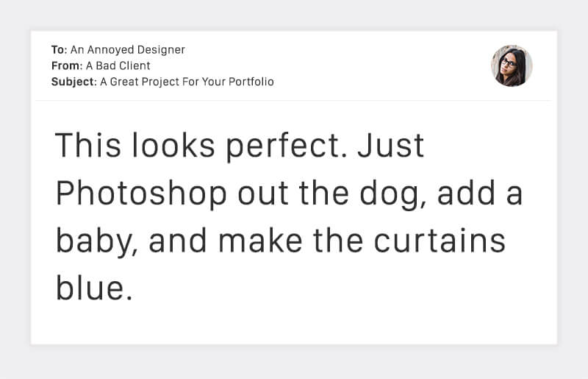The height and width of the screenshot is (379, 588).
Task: Click the word "Just" on the first line
Action: tap(391, 146)
